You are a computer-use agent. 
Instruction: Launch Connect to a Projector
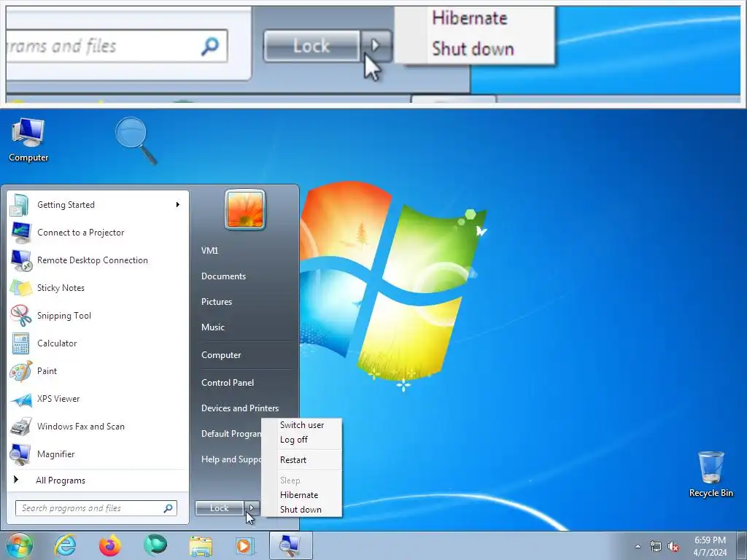point(98,233)
